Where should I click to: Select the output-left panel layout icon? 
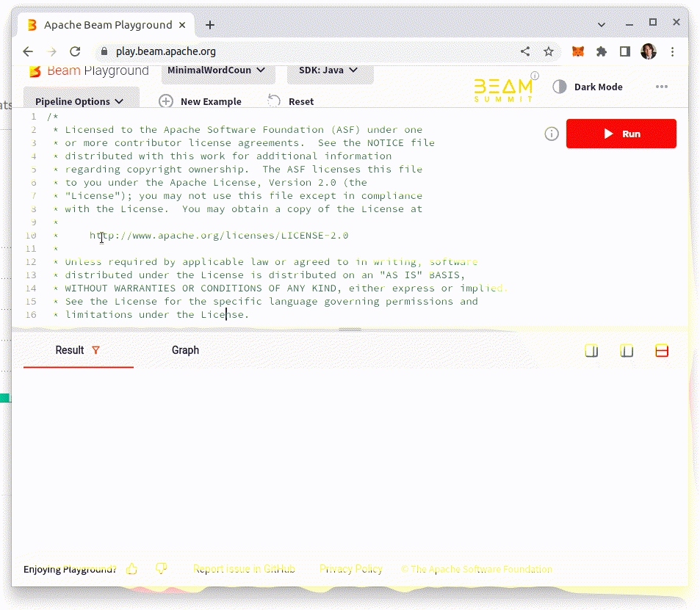pyautogui.click(x=627, y=351)
